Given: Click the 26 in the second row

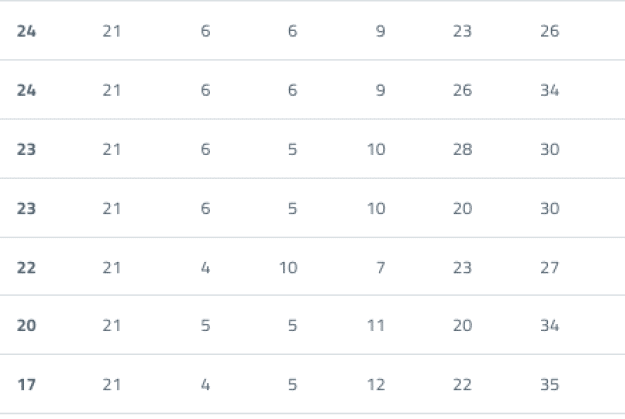Looking at the screenshot, I should coord(462,91).
